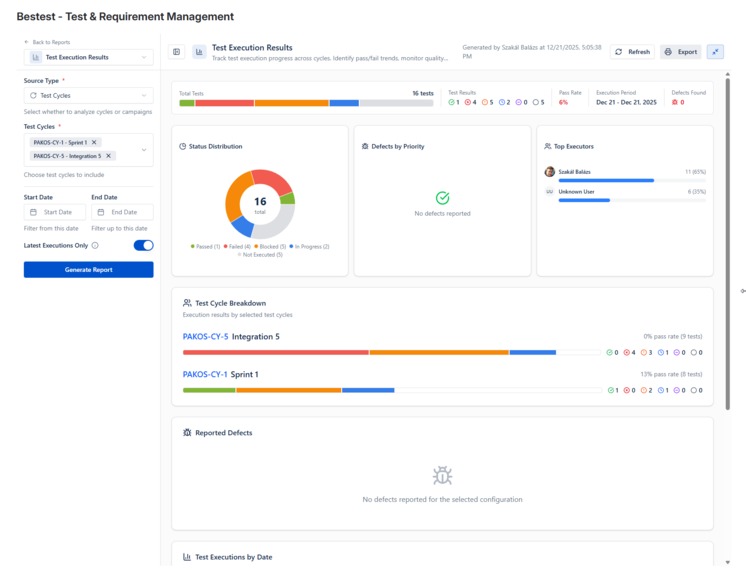Click the Test Executions by Date chart icon

coord(187,557)
